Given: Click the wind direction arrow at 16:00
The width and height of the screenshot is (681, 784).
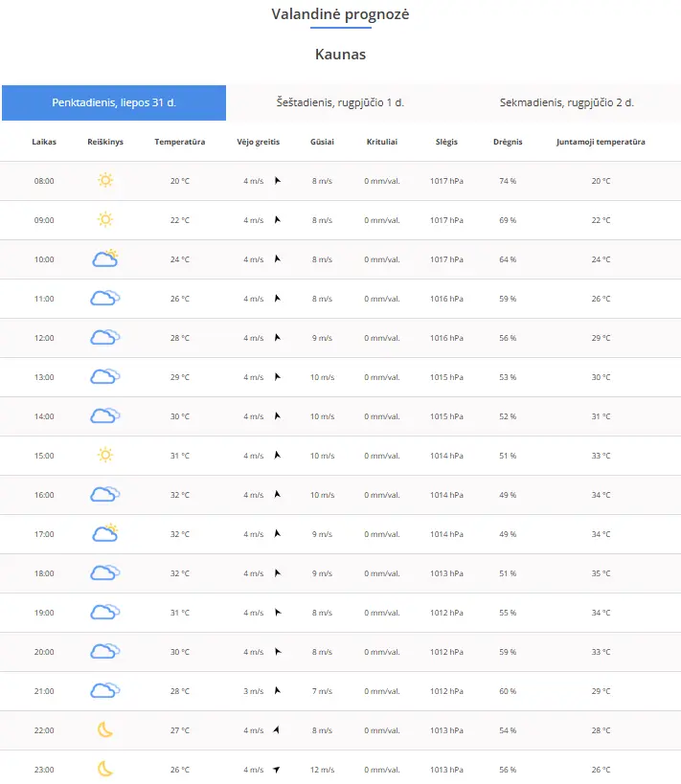Looking at the screenshot, I should point(278,495).
